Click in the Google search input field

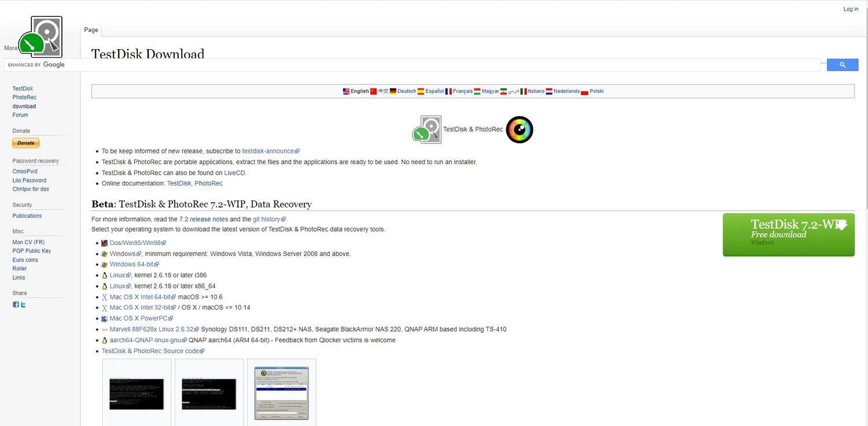(x=412, y=65)
